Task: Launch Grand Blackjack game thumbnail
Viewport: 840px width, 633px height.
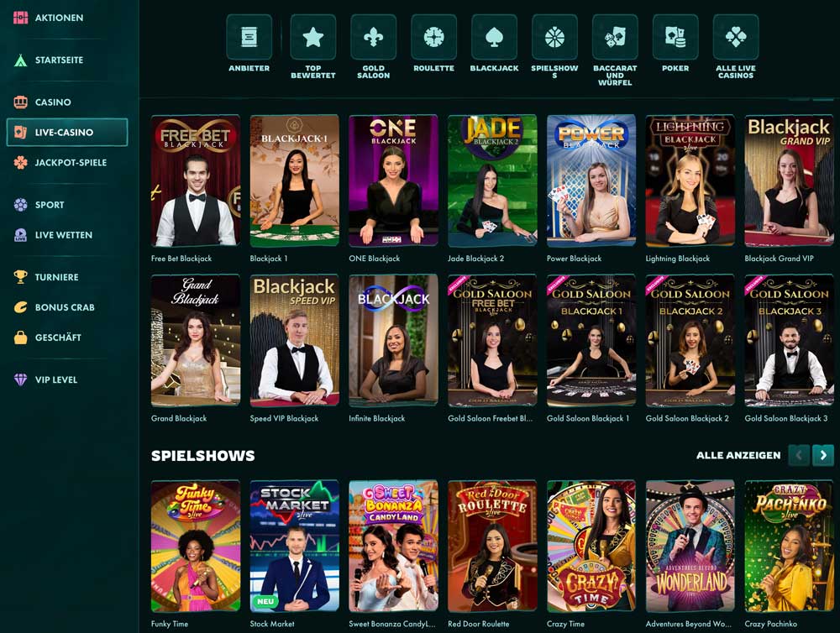Action: tap(196, 341)
